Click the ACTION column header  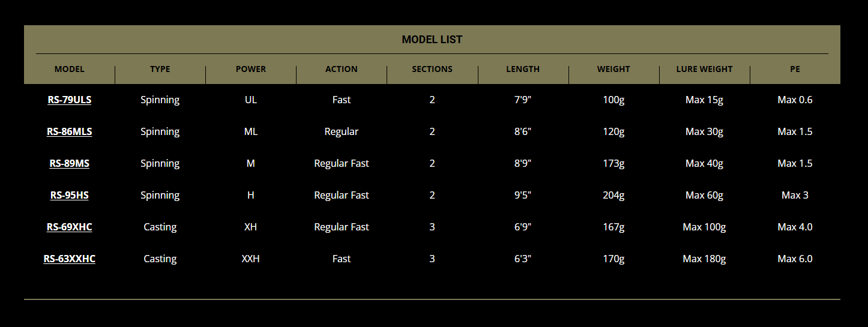(x=342, y=69)
